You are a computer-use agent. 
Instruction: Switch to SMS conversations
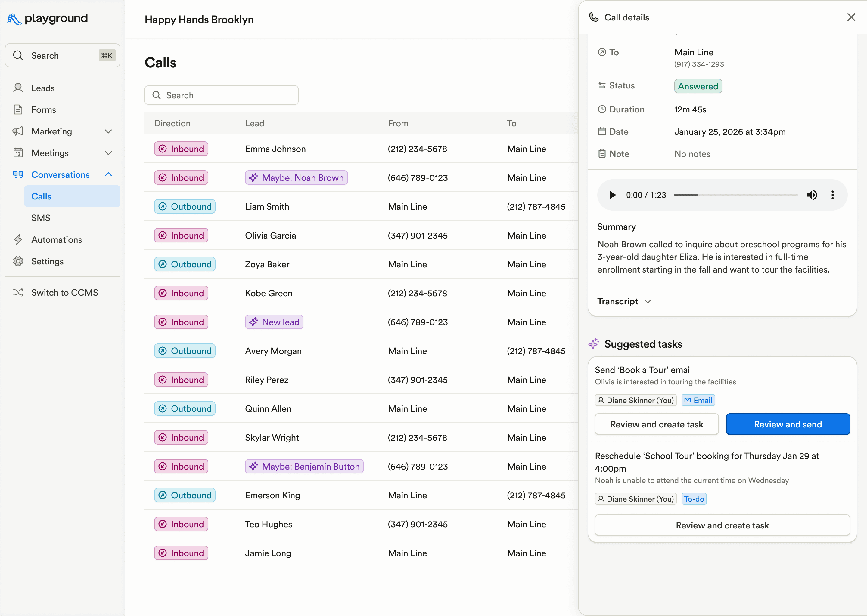coord(41,218)
